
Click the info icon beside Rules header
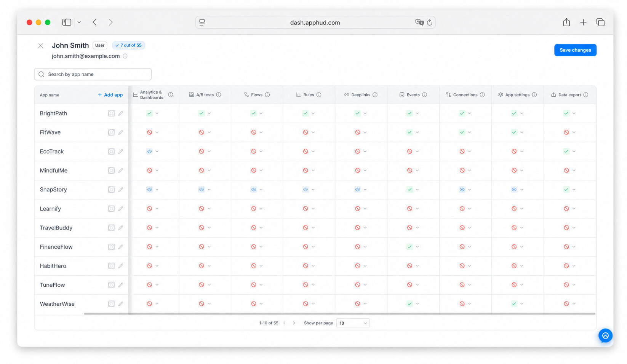click(x=319, y=95)
